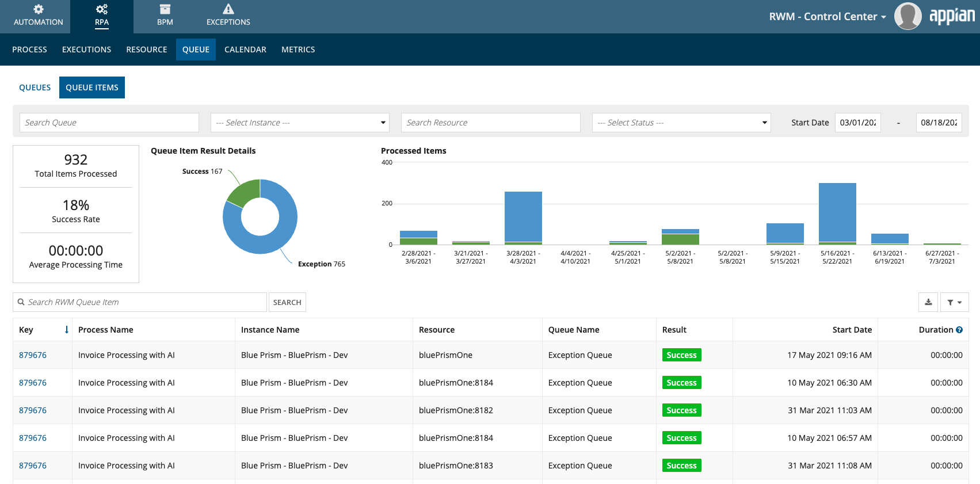Focus the Search Queue field
The width and height of the screenshot is (980, 484).
[109, 123]
